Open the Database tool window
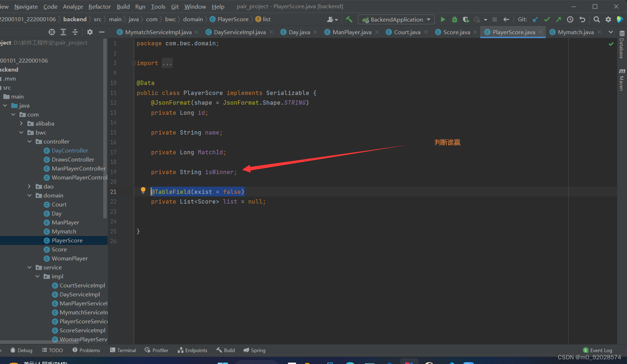The image size is (627, 364). [622, 45]
